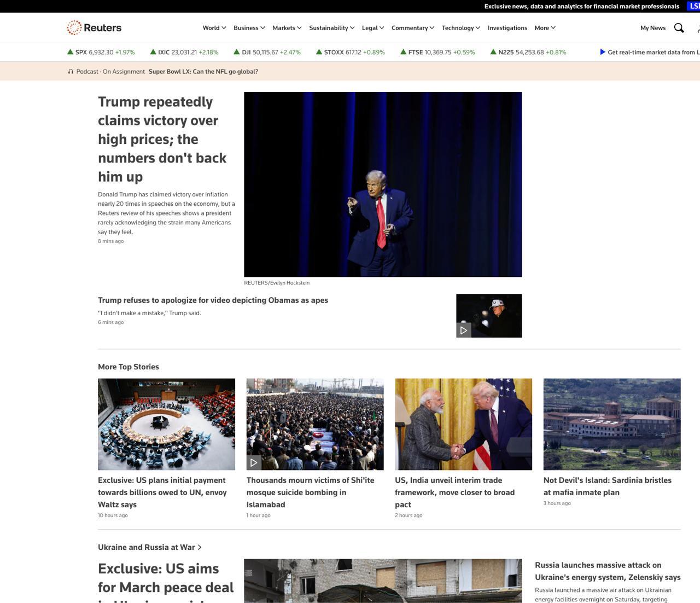Open the search magnifier icon
Image resolution: width=700 pixels, height=603 pixels.
[x=679, y=28]
